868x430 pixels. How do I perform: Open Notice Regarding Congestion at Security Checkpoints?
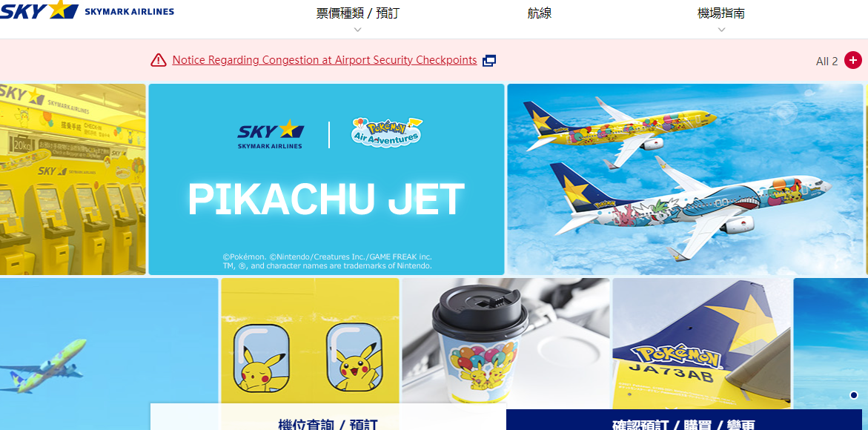pyautogui.click(x=325, y=60)
